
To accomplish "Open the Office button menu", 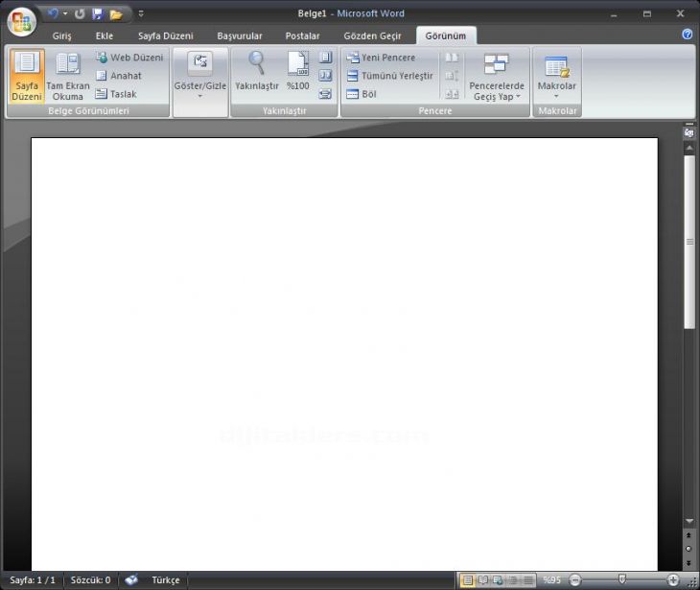I will click(x=21, y=21).
